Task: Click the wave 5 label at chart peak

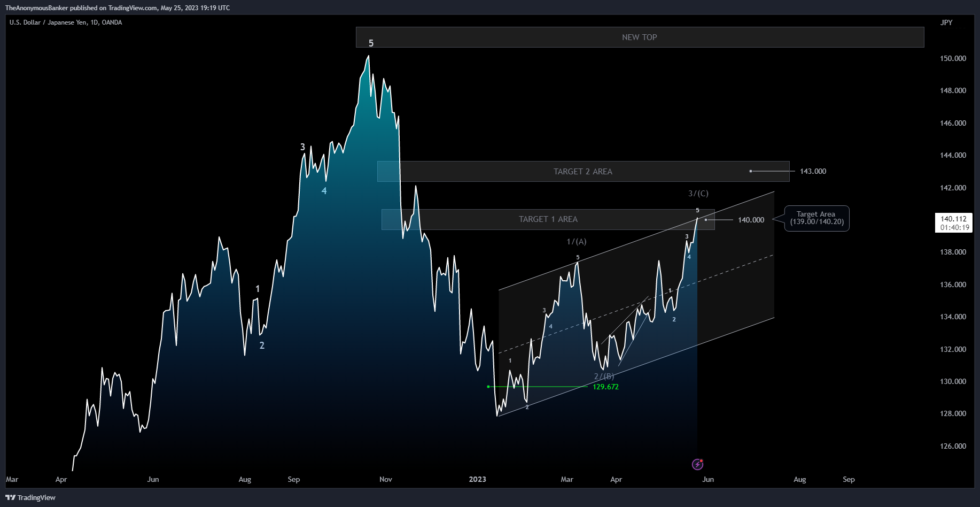Action: coord(371,43)
